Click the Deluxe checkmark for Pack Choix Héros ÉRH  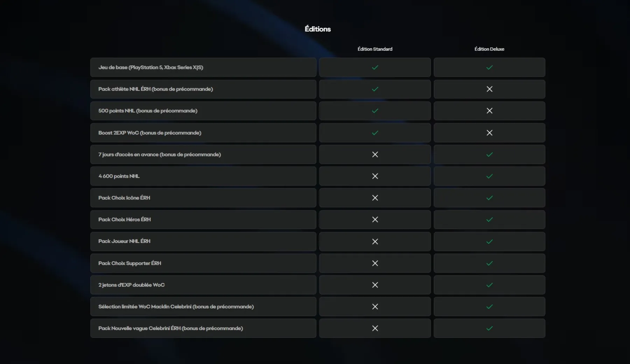click(x=489, y=219)
